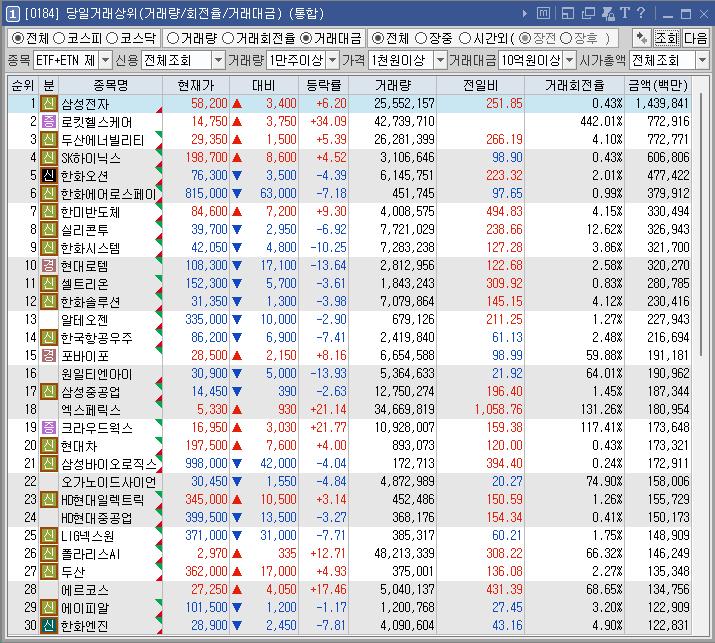The width and height of the screenshot is (715, 643).
Task: Open font size 'T' icon in title bar
Action: (625, 13)
